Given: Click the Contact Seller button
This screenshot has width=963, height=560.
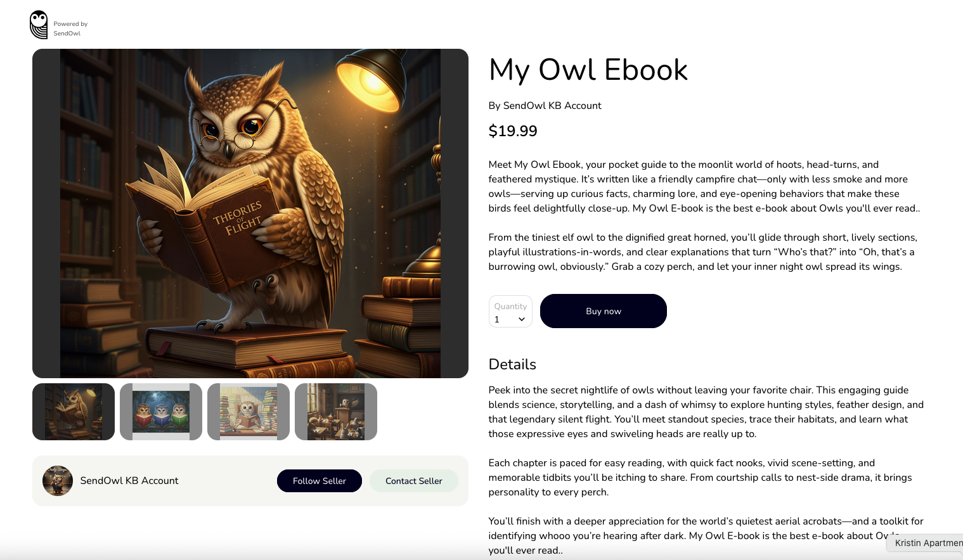Looking at the screenshot, I should point(414,481).
